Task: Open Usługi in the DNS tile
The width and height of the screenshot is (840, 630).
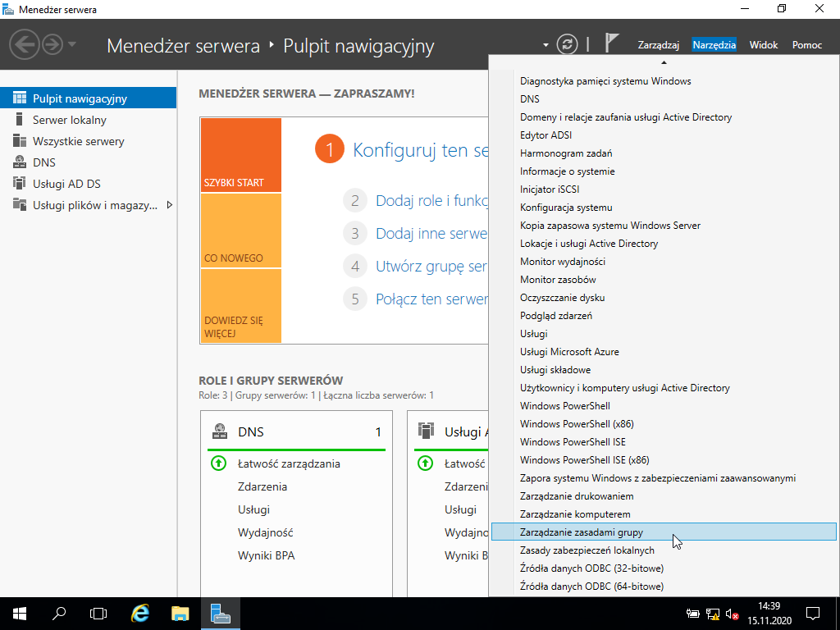Action: [254, 509]
